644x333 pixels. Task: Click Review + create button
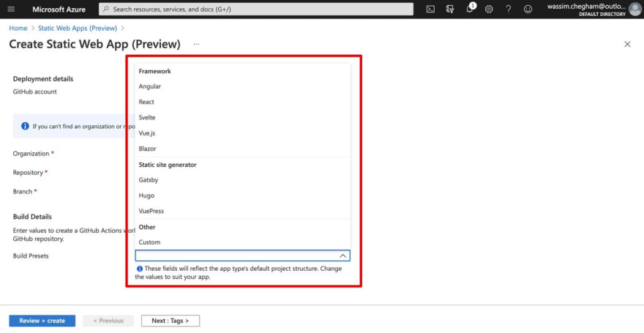(42, 321)
